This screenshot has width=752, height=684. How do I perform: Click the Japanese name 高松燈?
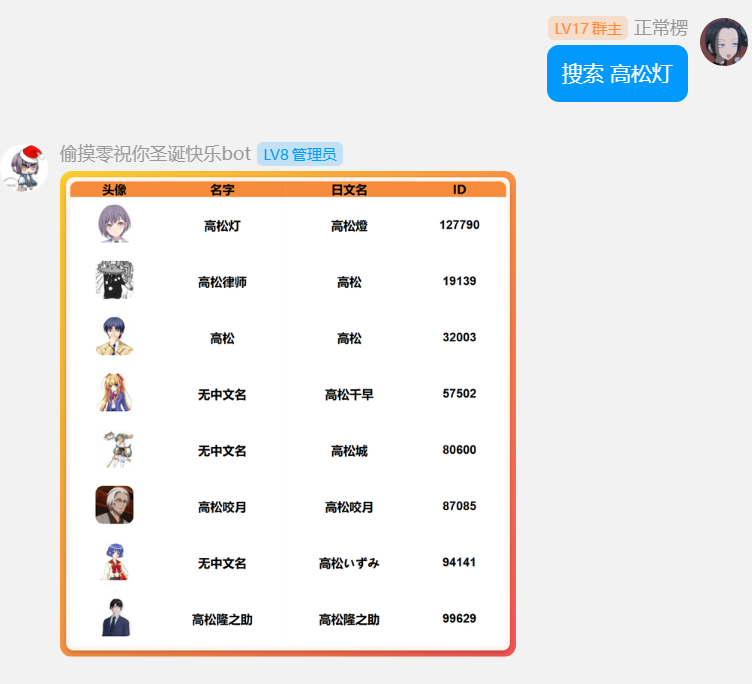coord(349,226)
